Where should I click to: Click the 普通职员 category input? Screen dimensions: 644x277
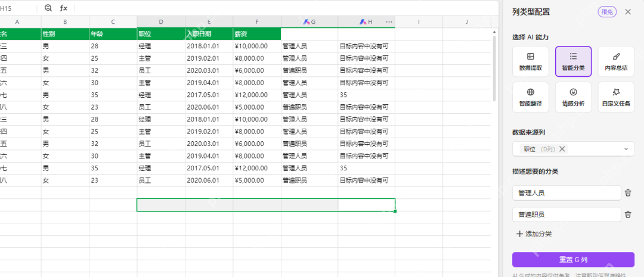(x=567, y=214)
